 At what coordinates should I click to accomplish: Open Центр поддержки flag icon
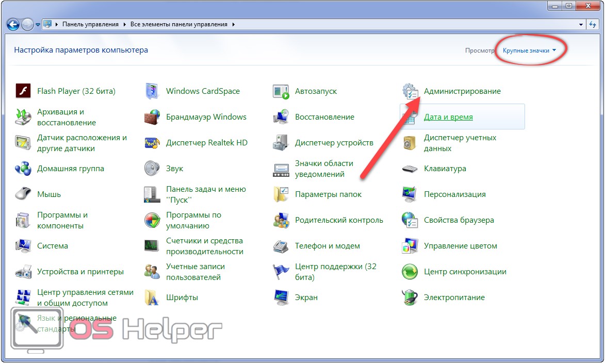[x=281, y=272]
